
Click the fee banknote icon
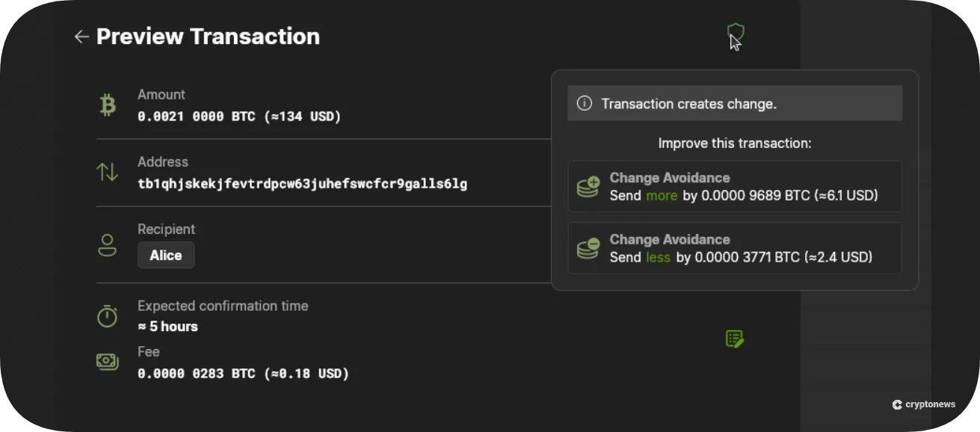(108, 361)
